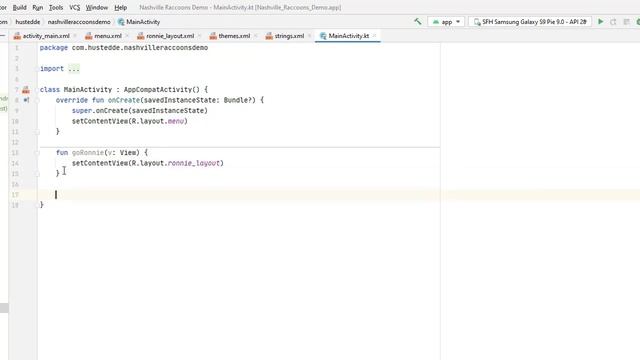Collapse the onCreate function fold marker
The image size is (640, 360).
[37, 100]
